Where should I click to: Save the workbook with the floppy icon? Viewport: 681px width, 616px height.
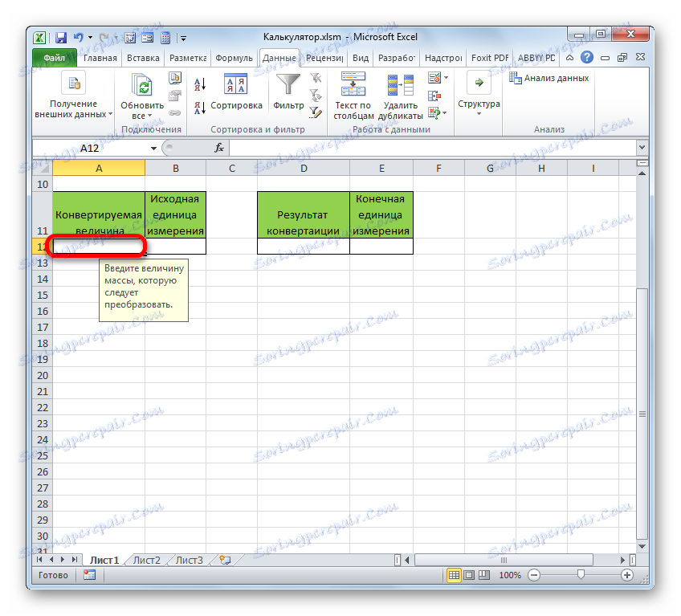pos(61,38)
